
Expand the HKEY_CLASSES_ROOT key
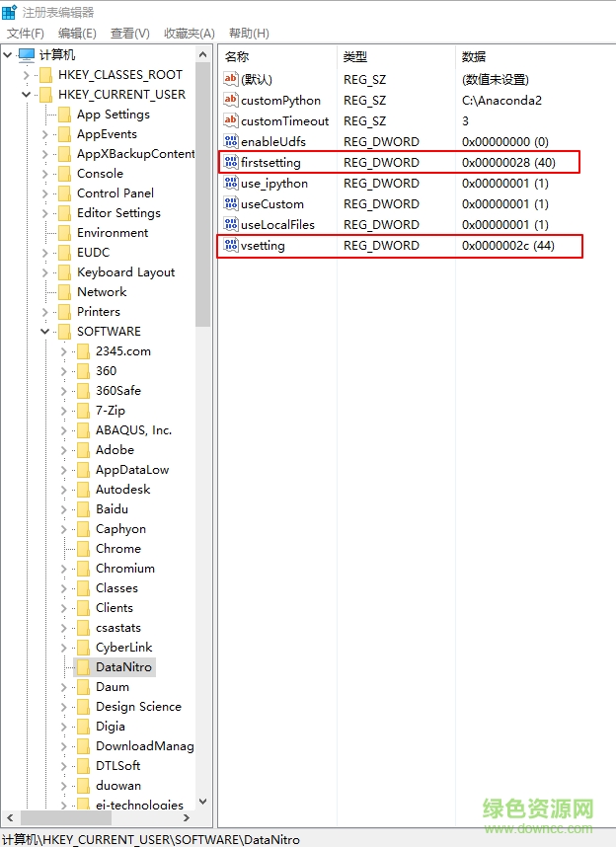[x=26, y=75]
